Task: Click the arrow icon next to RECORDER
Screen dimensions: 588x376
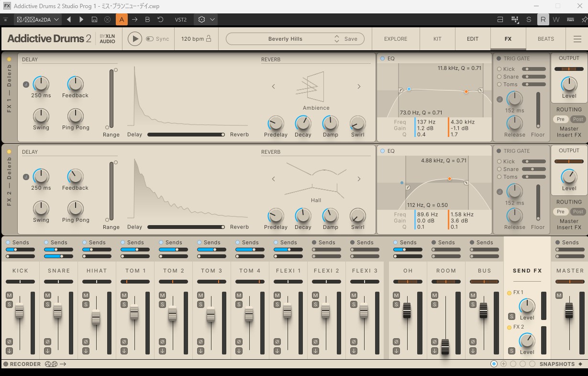Action: (x=63, y=364)
